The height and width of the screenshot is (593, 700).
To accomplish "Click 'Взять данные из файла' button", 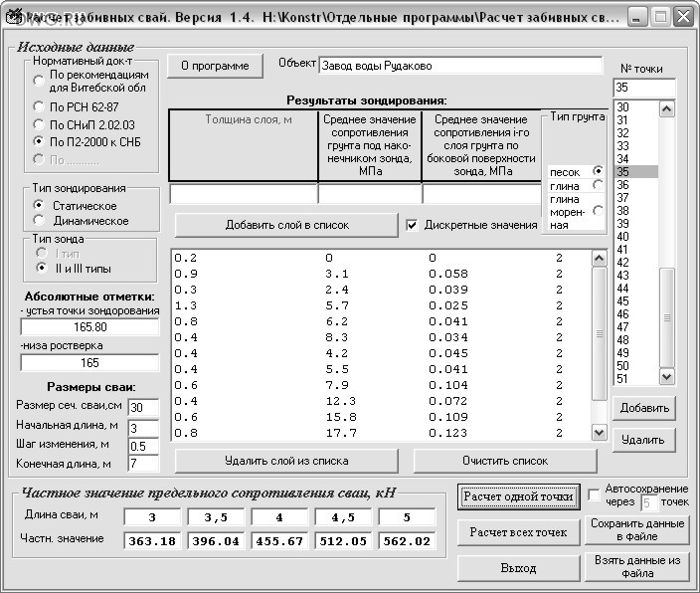I will click(637, 567).
